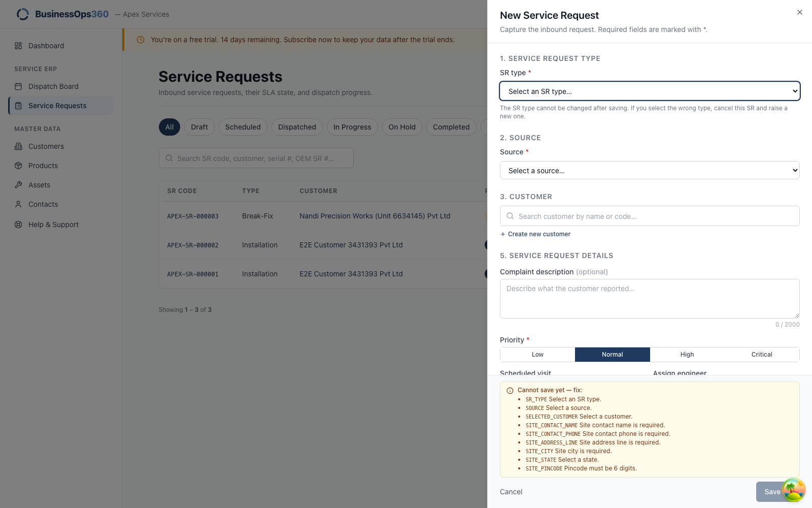This screenshot has height=508, width=812.
Task: Click the Save button
Action: click(772, 492)
